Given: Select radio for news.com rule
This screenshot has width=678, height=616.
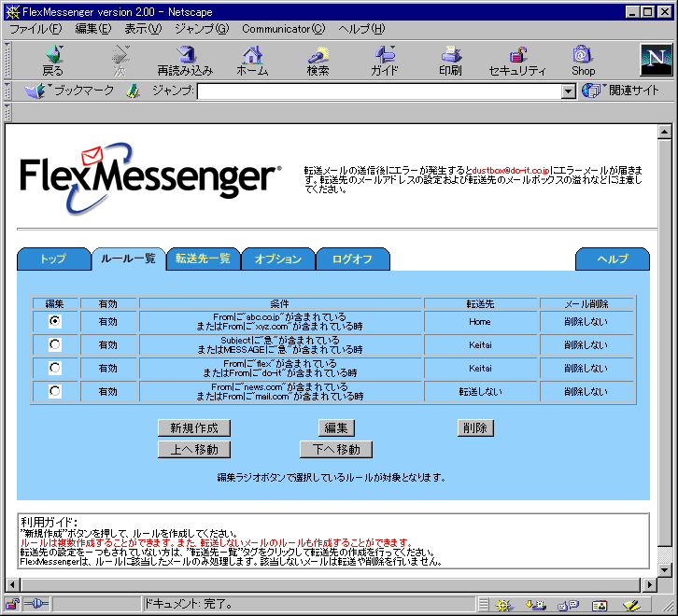Looking at the screenshot, I should (x=55, y=391).
